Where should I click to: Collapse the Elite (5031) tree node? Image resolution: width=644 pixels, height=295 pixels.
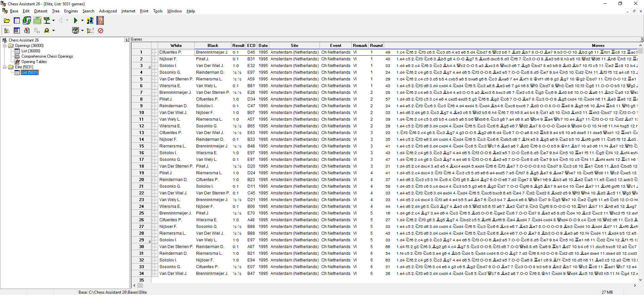(5, 67)
